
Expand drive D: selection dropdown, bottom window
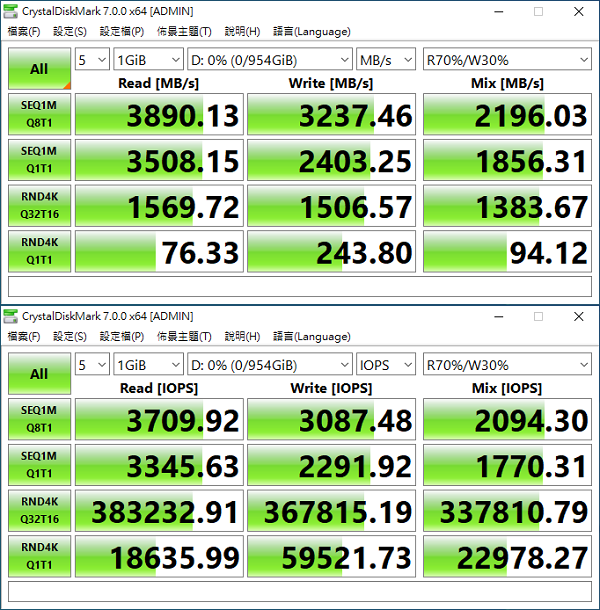click(x=270, y=365)
